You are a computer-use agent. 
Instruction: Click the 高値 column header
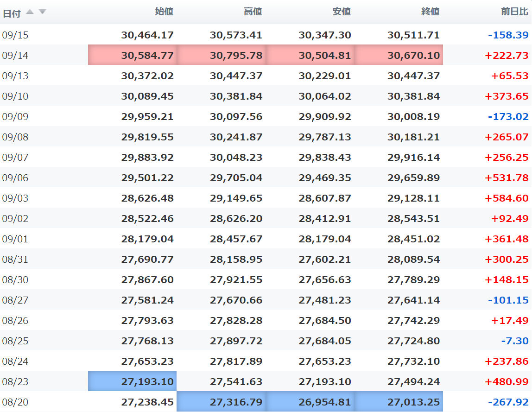point(253,12)
